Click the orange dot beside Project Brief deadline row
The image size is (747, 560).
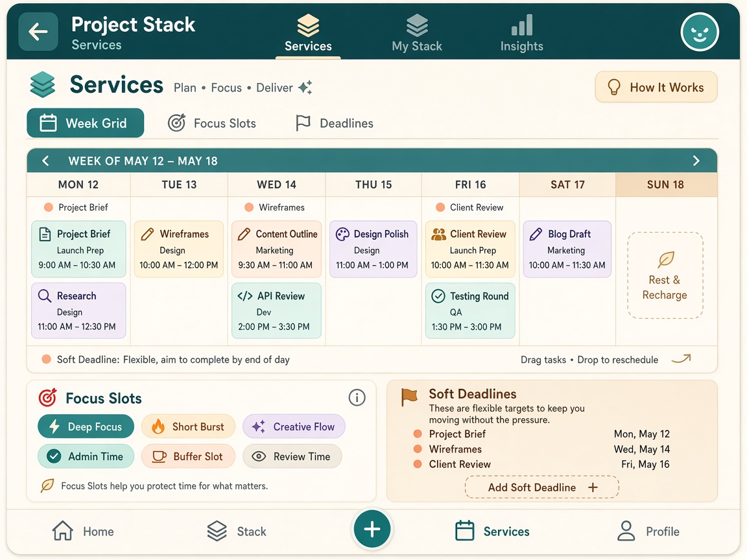click(418, 434)
